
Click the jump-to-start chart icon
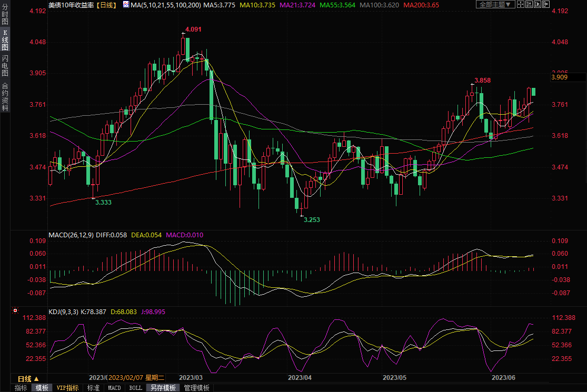530,4
